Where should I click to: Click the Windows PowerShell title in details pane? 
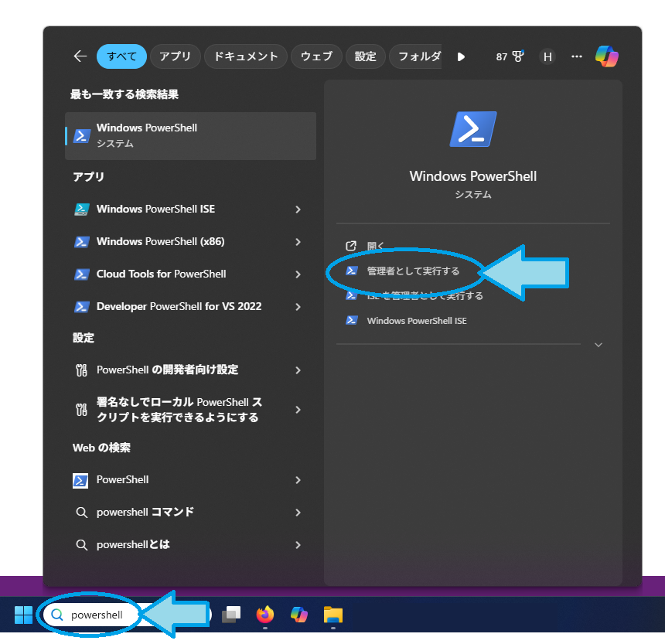click(x=473, y=176)
